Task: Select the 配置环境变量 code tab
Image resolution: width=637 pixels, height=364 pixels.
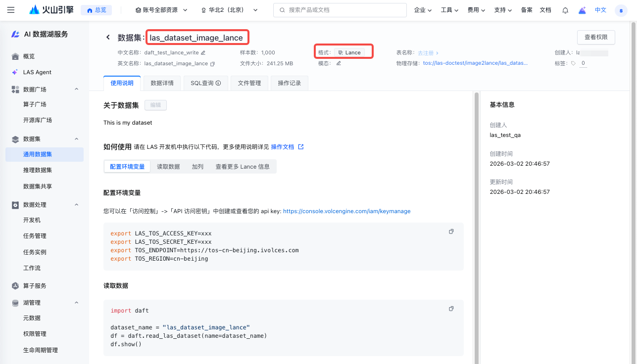Action: point(127,167)
